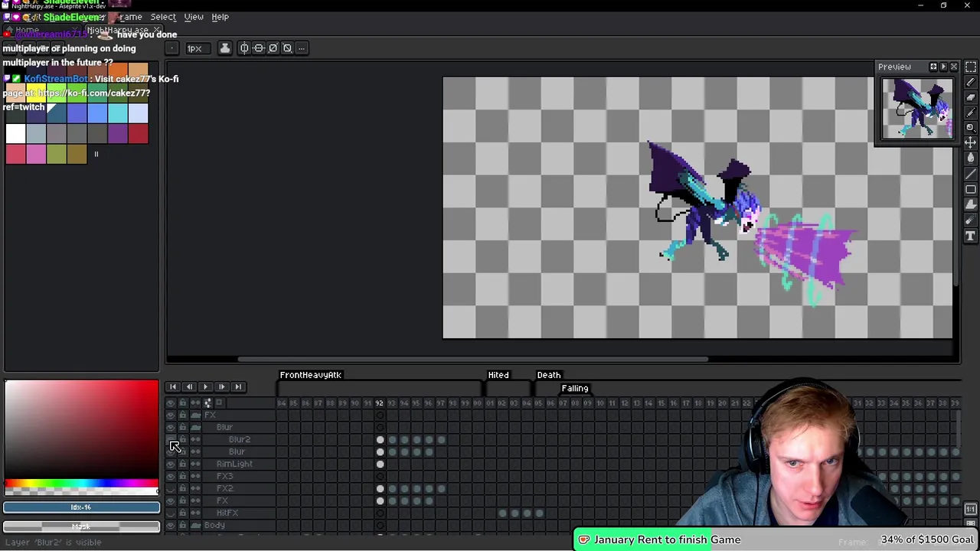The height and width of the screenshot is (551, 980).
Task: Select the RimLight layer name
Action: (234, 464)
